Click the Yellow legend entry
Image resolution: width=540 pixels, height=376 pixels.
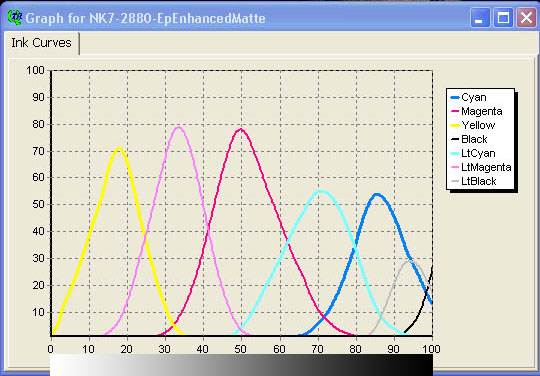(x=473, y=125)
